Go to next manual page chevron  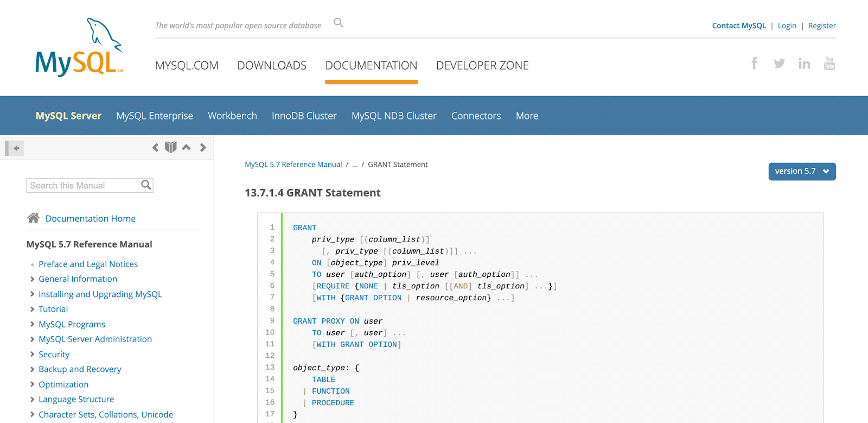203,148
